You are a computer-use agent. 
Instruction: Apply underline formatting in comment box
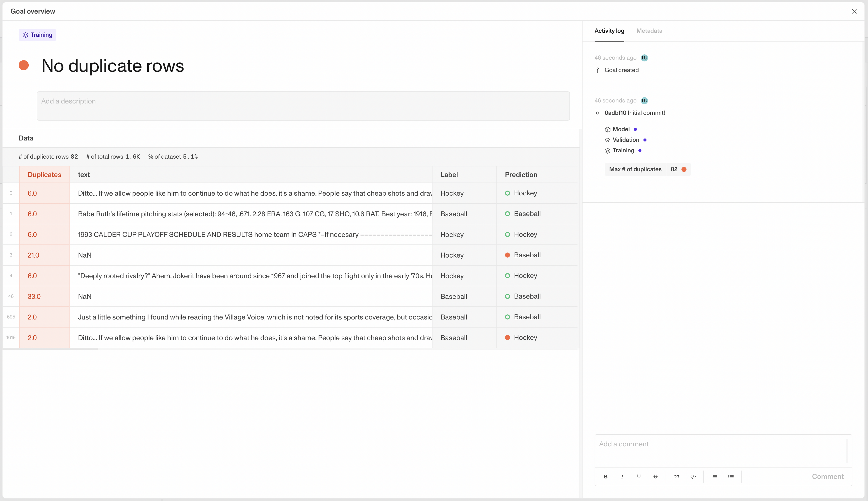tap(638, 477)
